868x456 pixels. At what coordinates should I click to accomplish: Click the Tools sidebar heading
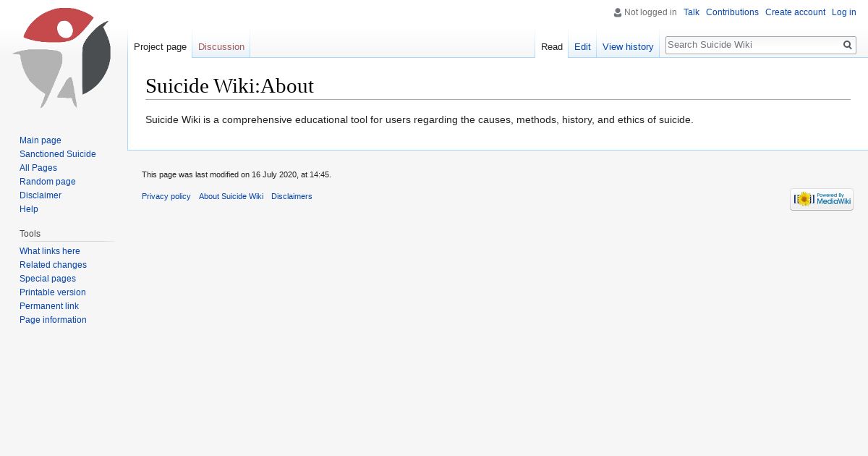click(x=30, y=234)
